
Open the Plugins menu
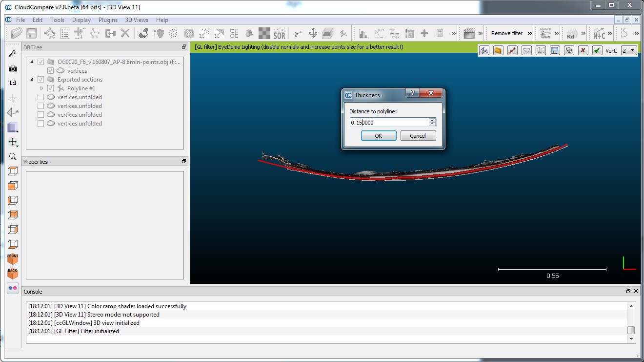(x=108, y=20)
